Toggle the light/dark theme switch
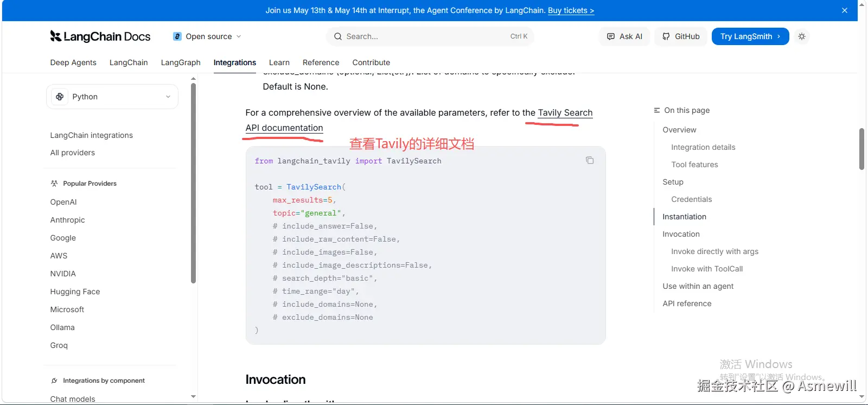Image resolution: width=868 pixels, height=405 pixels. pos(802,36)
